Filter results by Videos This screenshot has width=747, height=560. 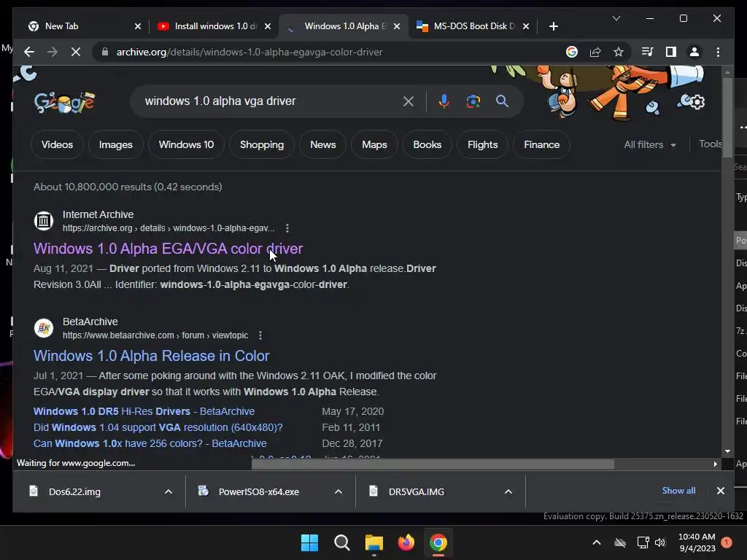click(57, 145)
